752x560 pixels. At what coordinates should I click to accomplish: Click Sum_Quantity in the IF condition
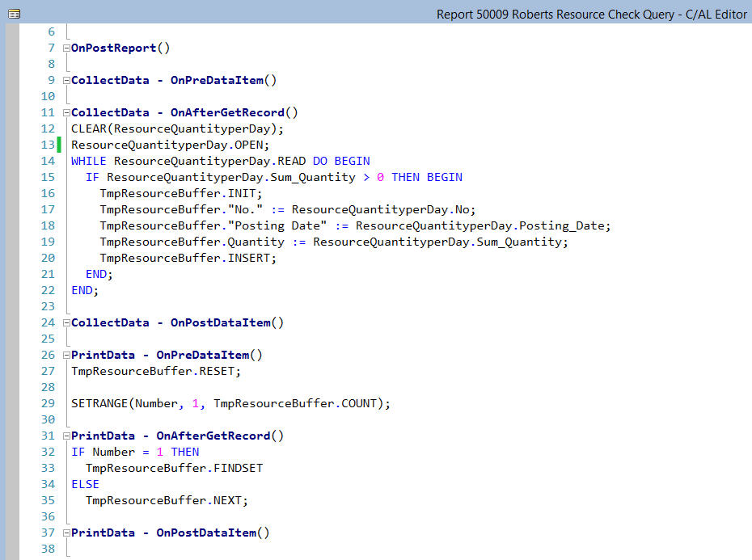coord(313,178)
